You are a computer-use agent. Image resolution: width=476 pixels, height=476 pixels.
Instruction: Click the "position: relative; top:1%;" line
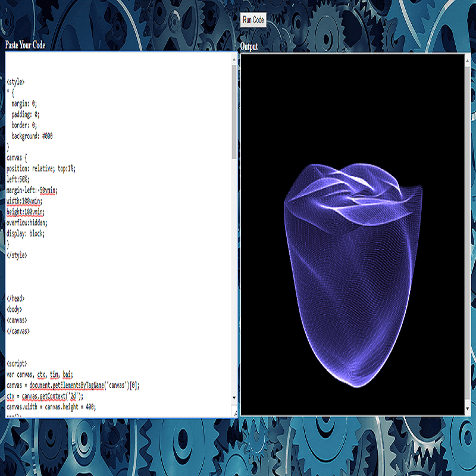(x=40, y=168)
